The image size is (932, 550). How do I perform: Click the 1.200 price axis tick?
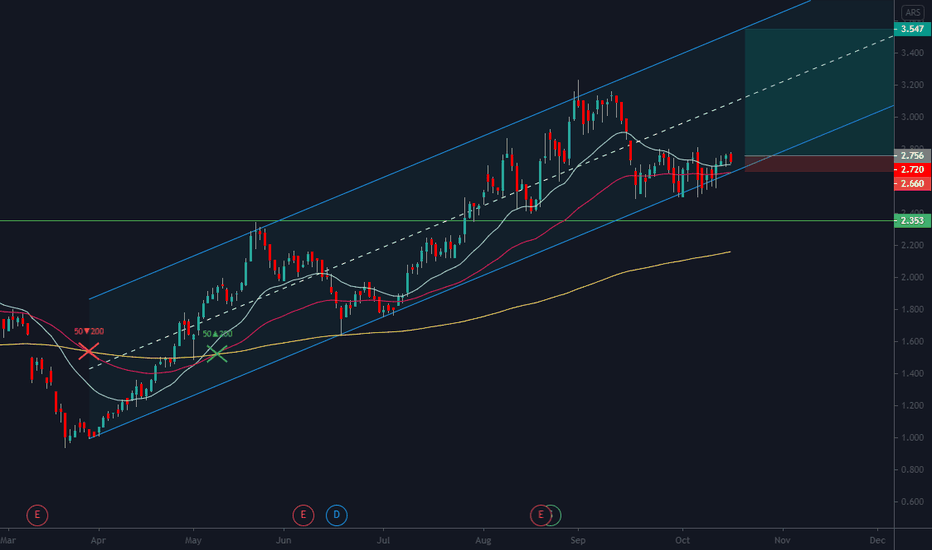coord(912,406)
